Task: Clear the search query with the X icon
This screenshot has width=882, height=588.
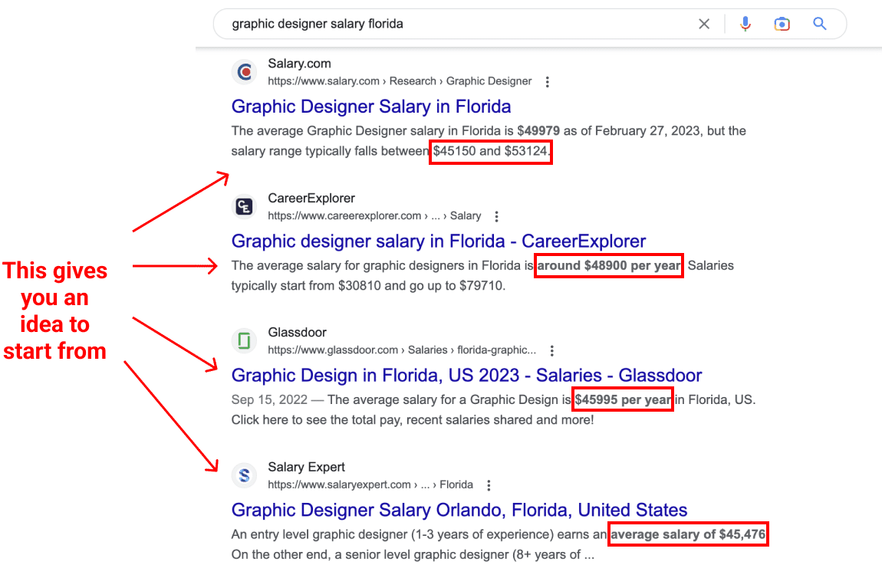Action: [x=704, y=24]
